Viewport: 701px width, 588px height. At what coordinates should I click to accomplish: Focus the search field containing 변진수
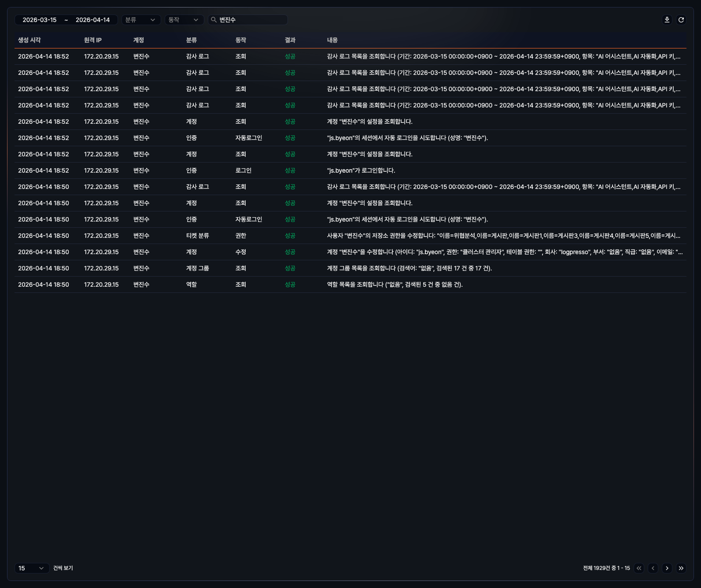(251, 20)
